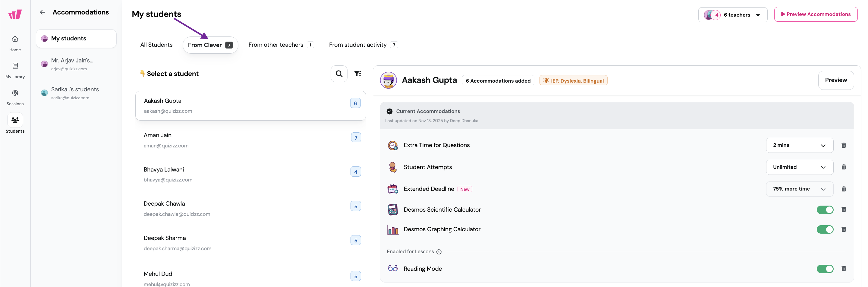Select student Bhavya Lalwani
This screenshot has width=868, height=287.
pos(250,175)
